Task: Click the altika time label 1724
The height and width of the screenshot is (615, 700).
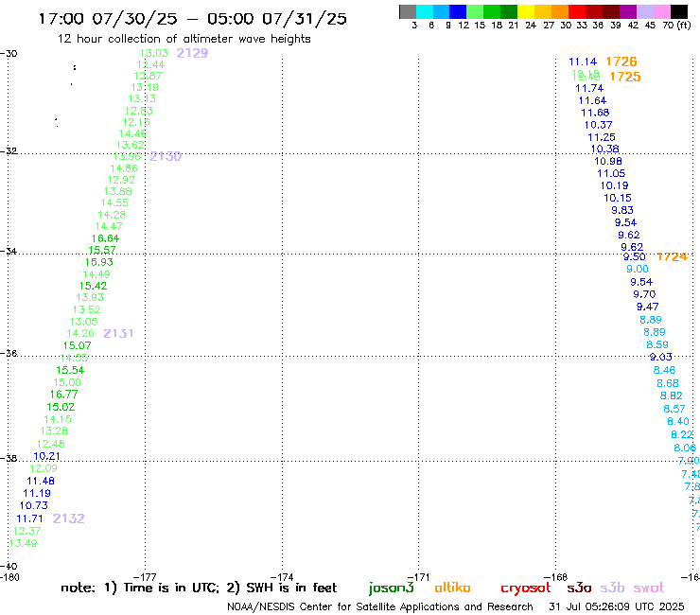Action: pyautogui.click(x=672, y=256)
